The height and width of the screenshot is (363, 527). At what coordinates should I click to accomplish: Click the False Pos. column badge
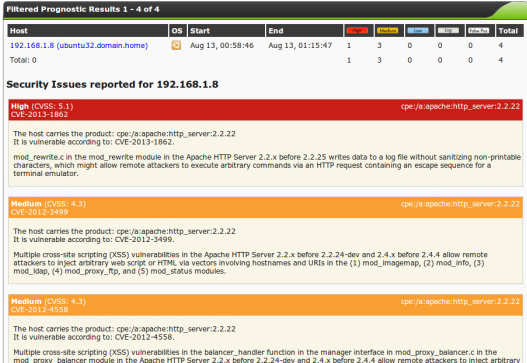point(478,31)
